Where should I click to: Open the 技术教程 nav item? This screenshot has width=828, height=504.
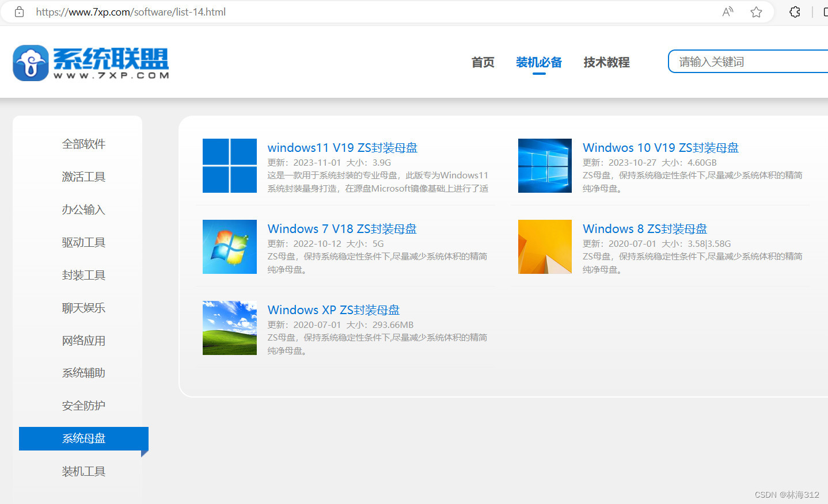point(606,62)
